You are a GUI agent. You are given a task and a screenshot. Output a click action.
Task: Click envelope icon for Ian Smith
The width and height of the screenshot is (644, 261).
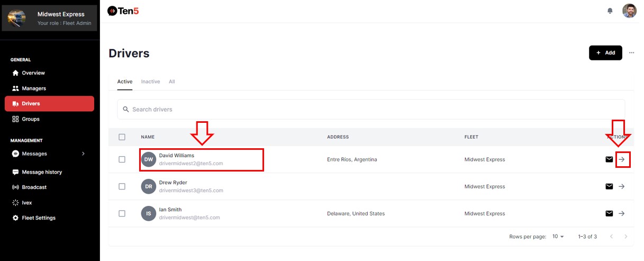coord(609,213)
